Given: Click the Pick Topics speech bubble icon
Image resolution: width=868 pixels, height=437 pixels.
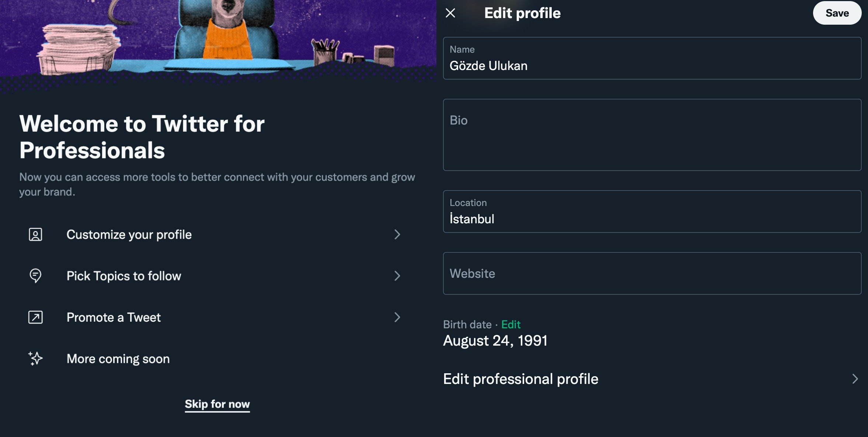Looking at the screenshot, I should click(x=35, y=276).
